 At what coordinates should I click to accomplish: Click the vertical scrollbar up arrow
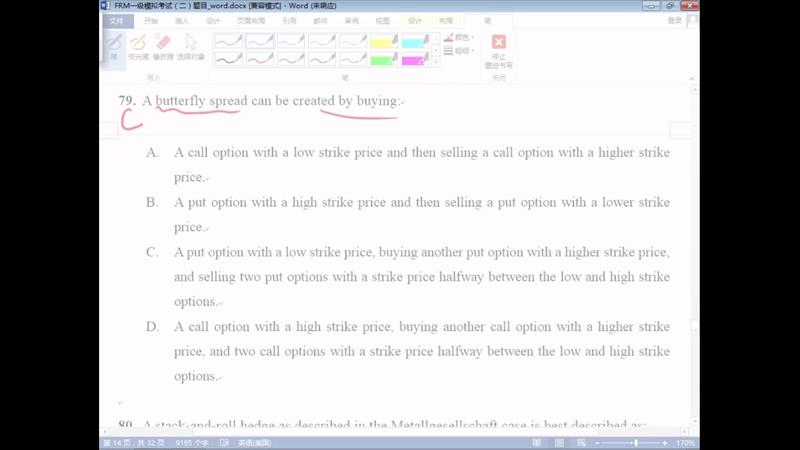coord(694,90)
